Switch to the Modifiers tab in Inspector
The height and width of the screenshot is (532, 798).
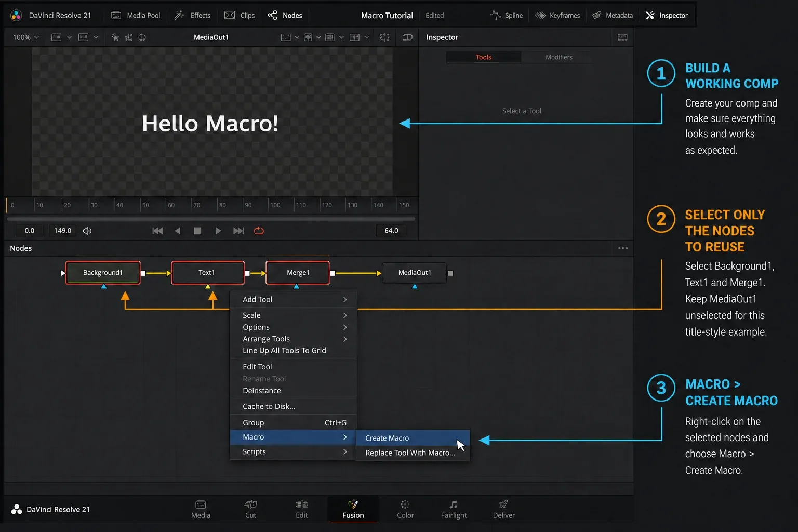click(x=559, y=57)
